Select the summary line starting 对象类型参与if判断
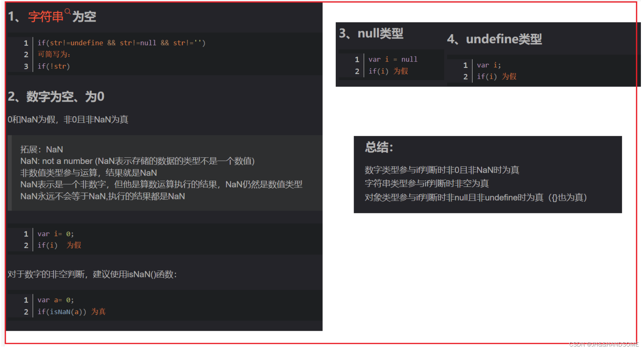The width and height of the screenshot is (644, 350). click(x=476, y=198)
